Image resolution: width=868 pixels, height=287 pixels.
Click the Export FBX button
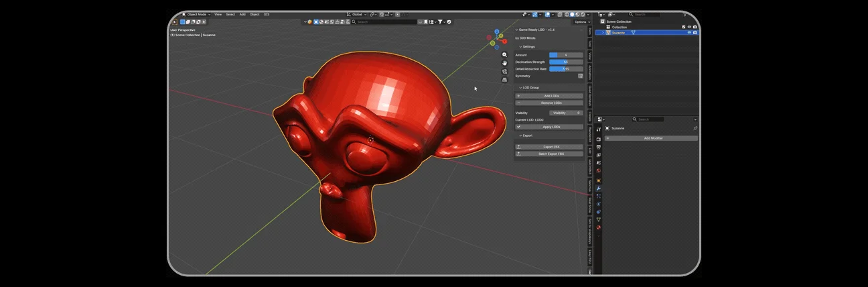point(549,147)
